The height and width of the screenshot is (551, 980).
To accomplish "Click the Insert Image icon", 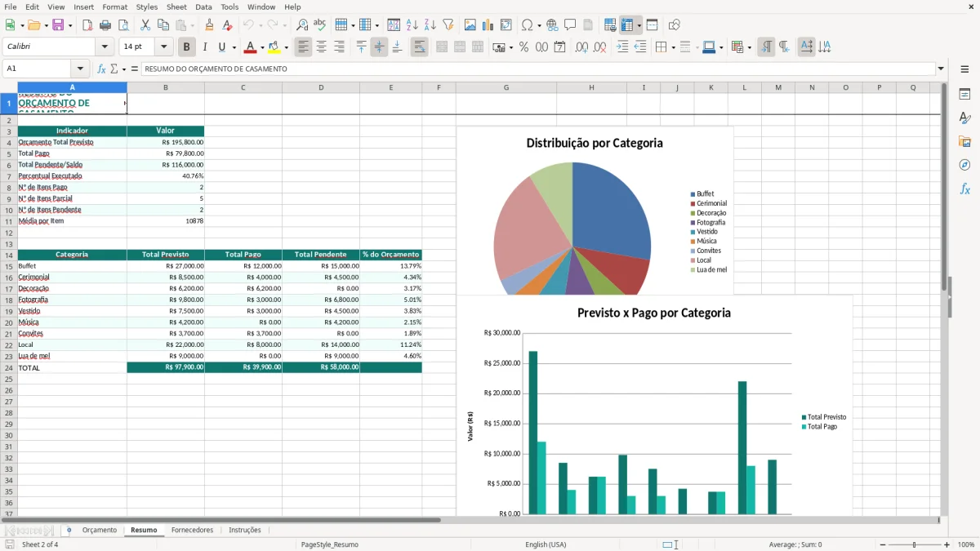I will (x=470, y=25).
